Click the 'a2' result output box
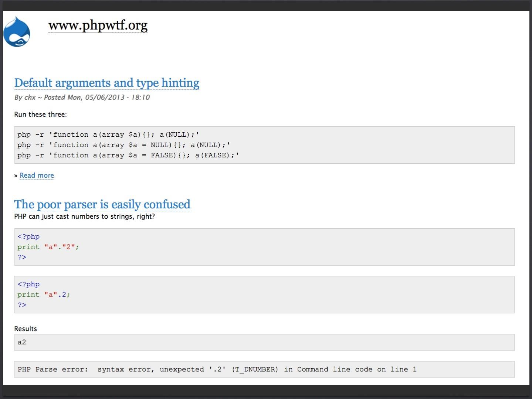This screenshot has height=399, width=532. coord(264,342)
